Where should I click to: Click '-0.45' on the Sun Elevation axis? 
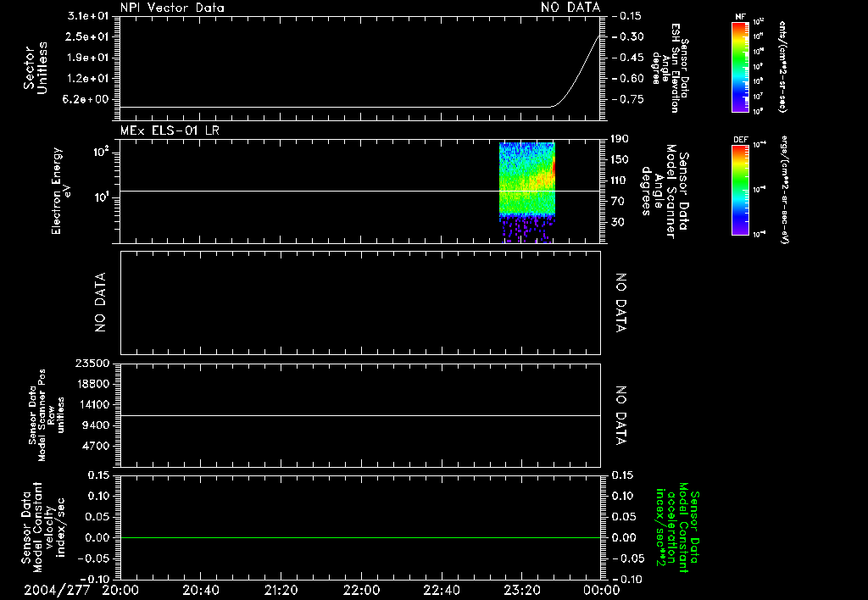628,58
